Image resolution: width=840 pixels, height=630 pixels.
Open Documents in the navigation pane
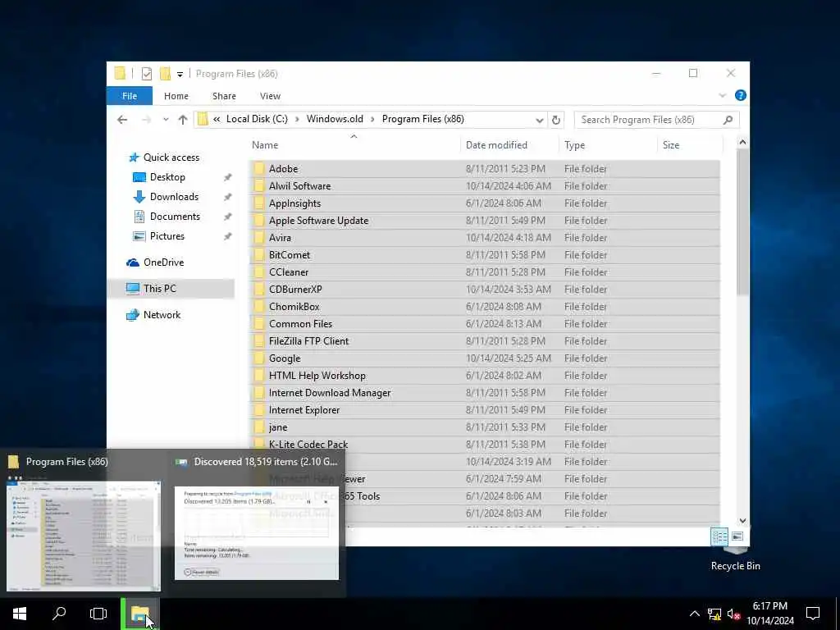click(x=175, y=217)
